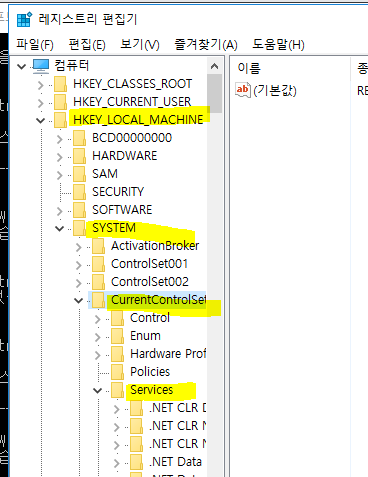
Task: Click the SECURITY folder icon
Action: pyautogui.click(x=80, y=192)
